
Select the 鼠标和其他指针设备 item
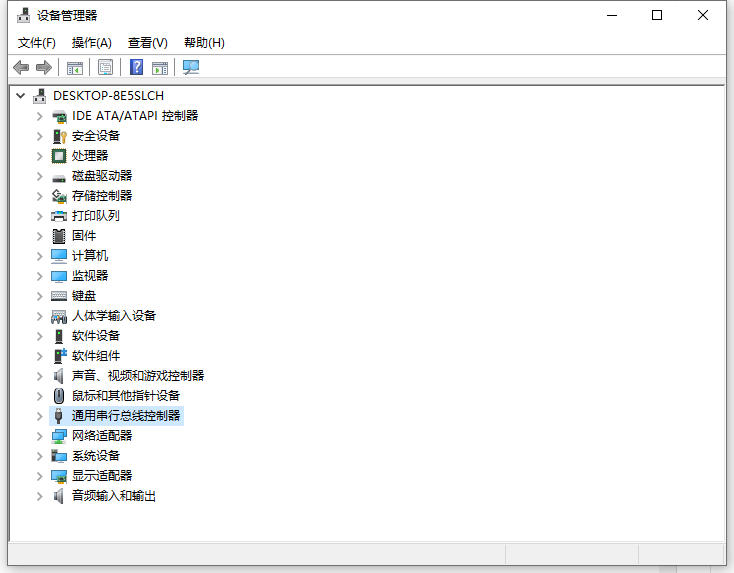[125, 396]
